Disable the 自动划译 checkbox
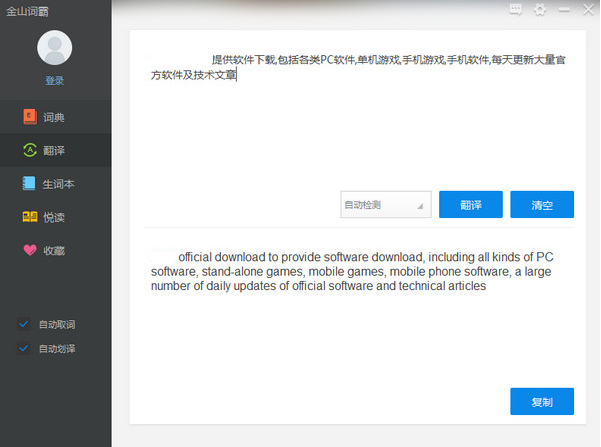Image resolution: width=601 pixels, height=447 pixels. click(x=24, y=348)
